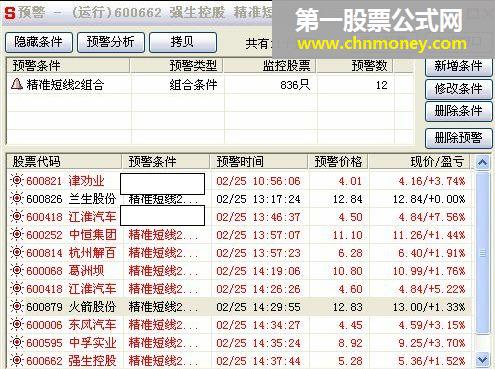Select stock 600821 津劝业
This screenshot has height=369, width=495.
65,181
